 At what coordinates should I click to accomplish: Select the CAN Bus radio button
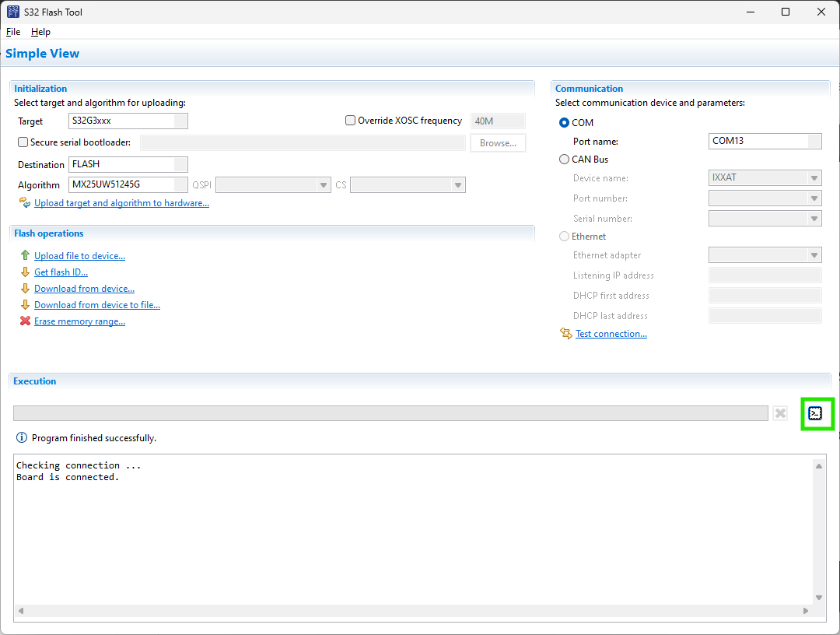[x=564, y=159]
